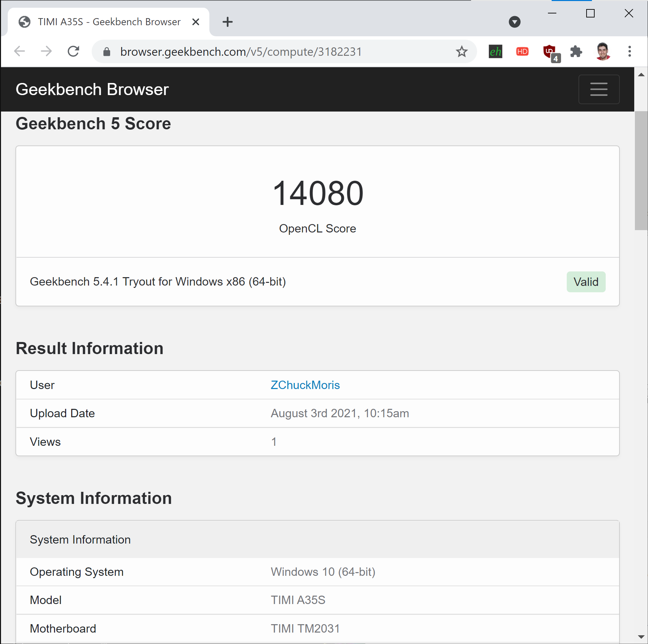Image resolution: width=648 pixels, height=644 pixels.
Task: Click the 'Operating System' row label
Action: (77, 572)
